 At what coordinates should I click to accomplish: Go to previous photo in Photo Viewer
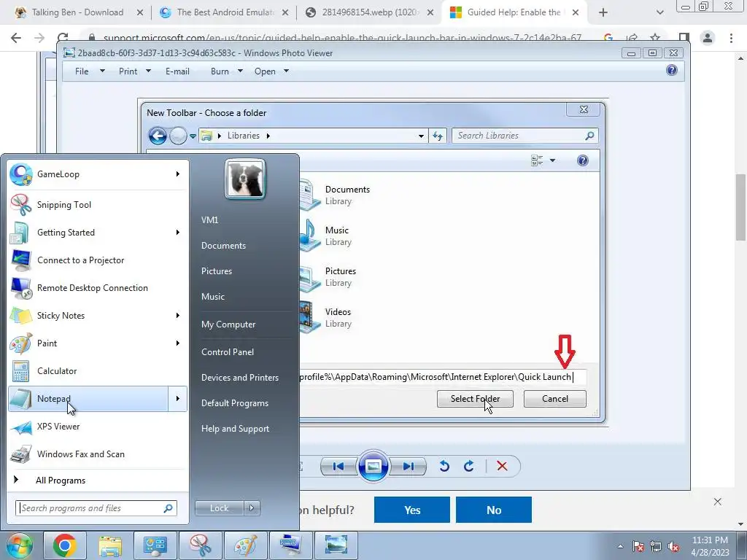(338, 466)
